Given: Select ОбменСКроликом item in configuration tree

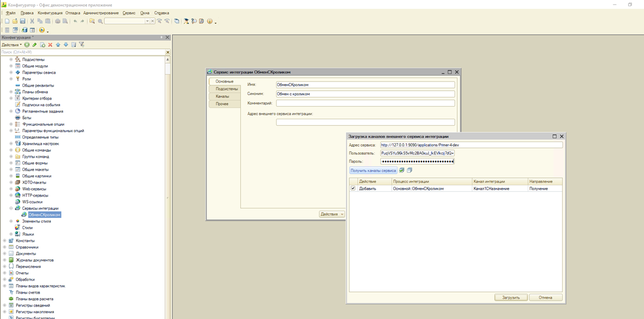Looking at the screenshot, I should click(x=45, y=215).
